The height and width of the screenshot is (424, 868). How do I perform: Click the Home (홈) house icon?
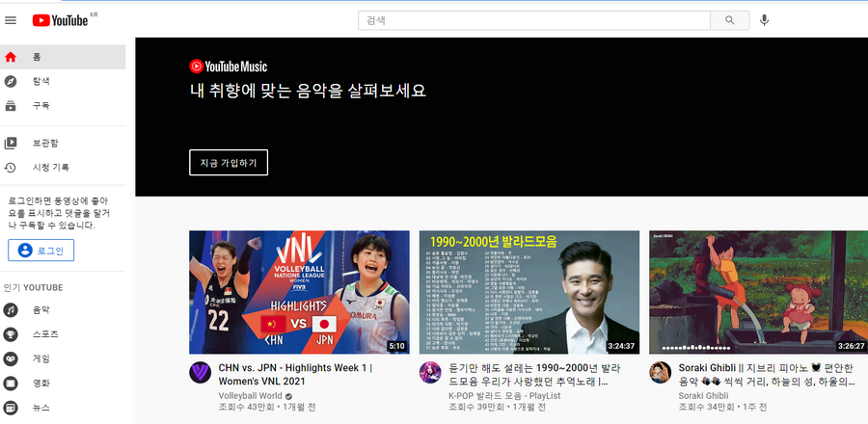11,57
